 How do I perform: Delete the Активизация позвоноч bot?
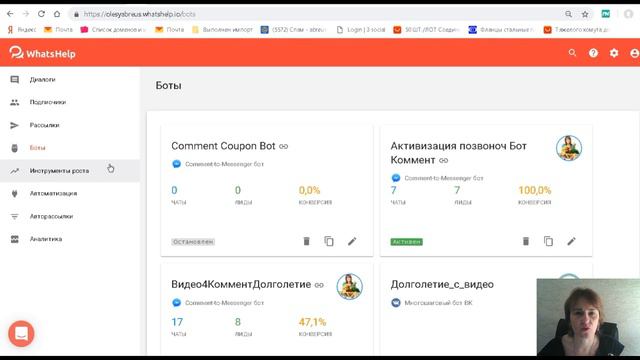(526, 241)
